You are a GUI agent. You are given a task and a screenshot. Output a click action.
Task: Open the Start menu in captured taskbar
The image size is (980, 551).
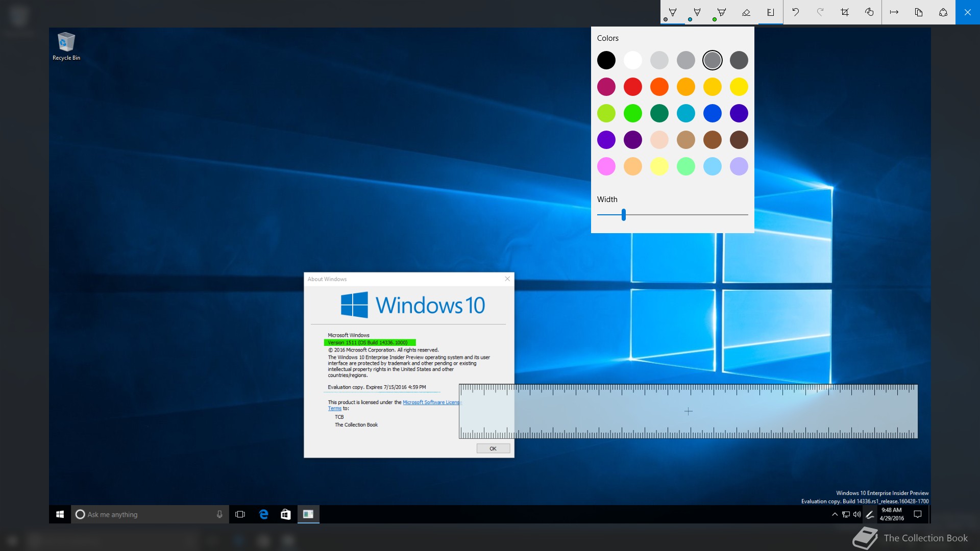click(60, 514)
